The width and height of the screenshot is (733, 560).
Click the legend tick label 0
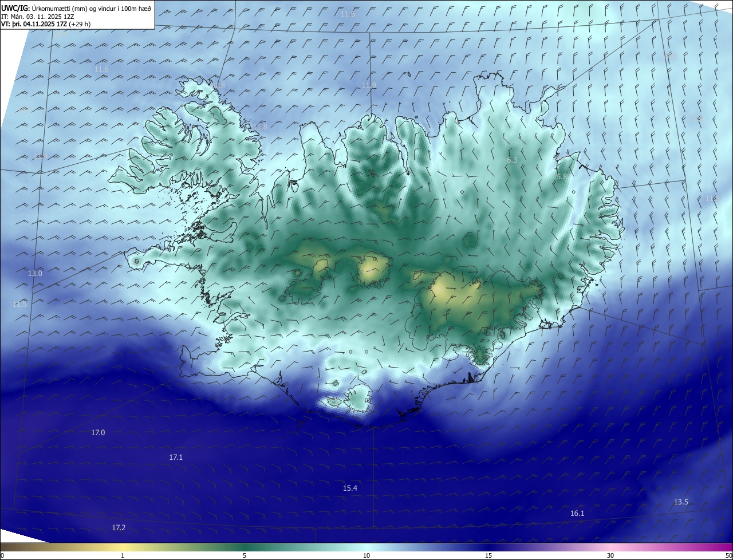click(2, 555)
